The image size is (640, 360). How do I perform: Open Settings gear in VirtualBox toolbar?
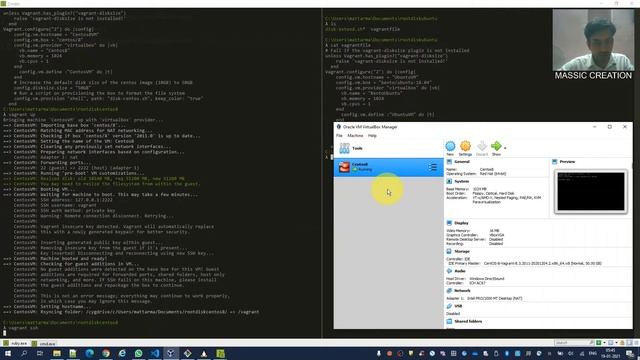pyautogui.click(x=465, y=146)
